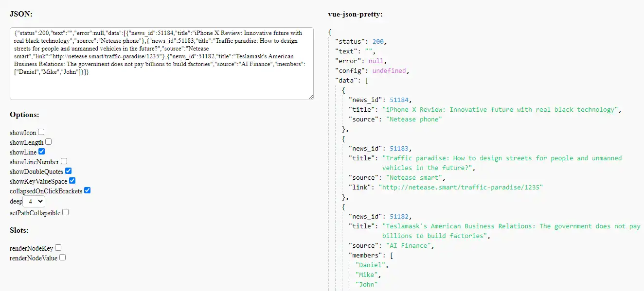
Task: Select the Teslamask's American Business title
Action: click(x=511, y=231)
